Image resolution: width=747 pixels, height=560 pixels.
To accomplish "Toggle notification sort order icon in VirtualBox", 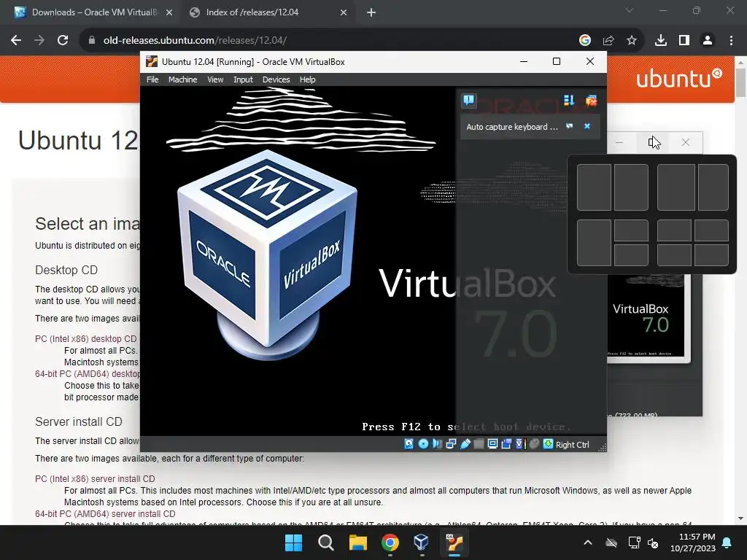I will [569, 101].
